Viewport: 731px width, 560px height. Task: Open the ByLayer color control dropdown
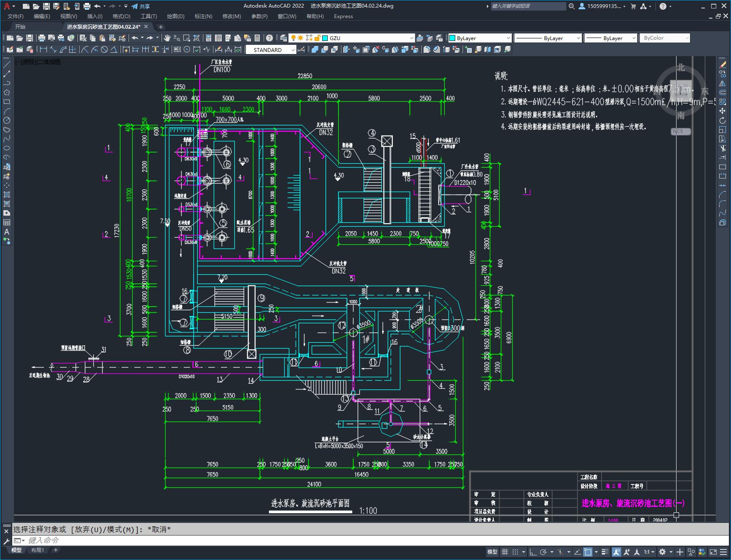click(x=508, y=38)
